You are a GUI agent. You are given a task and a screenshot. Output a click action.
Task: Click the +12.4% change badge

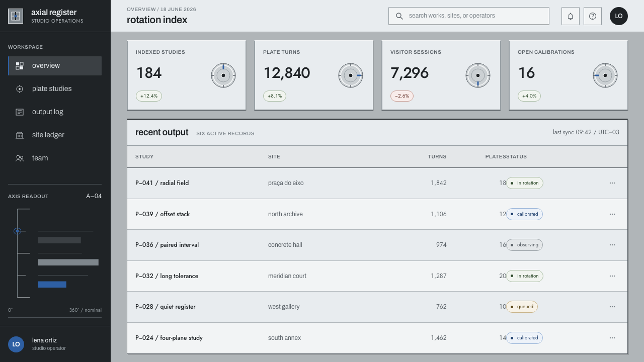(x=149, y=96)
